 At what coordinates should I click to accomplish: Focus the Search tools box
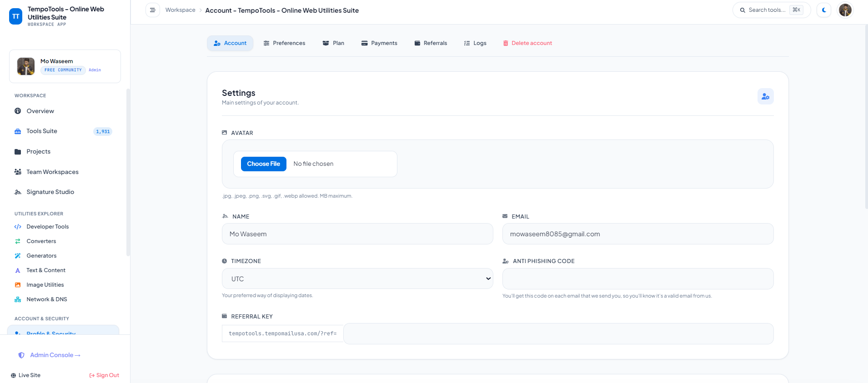(772, 10)
